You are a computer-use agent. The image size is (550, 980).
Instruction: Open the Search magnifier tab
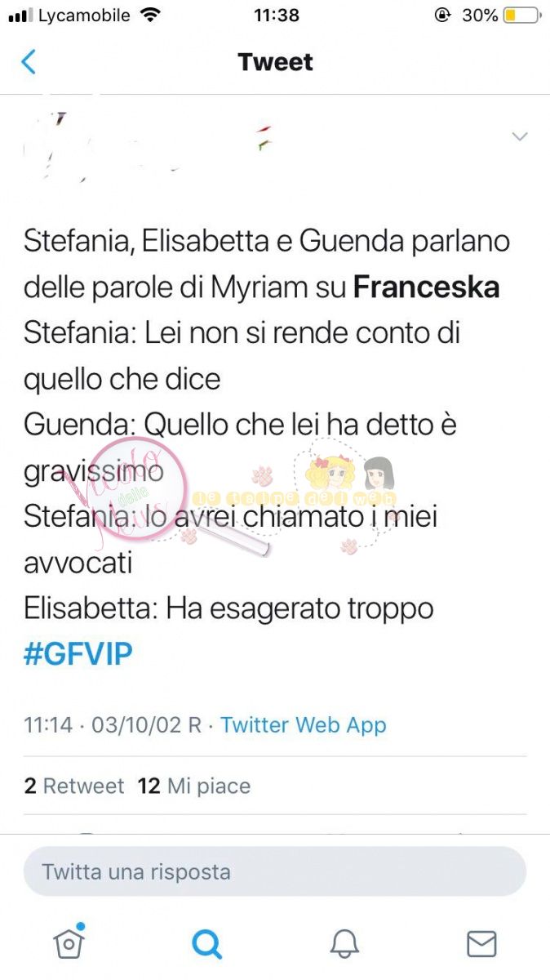pos(207,944)
